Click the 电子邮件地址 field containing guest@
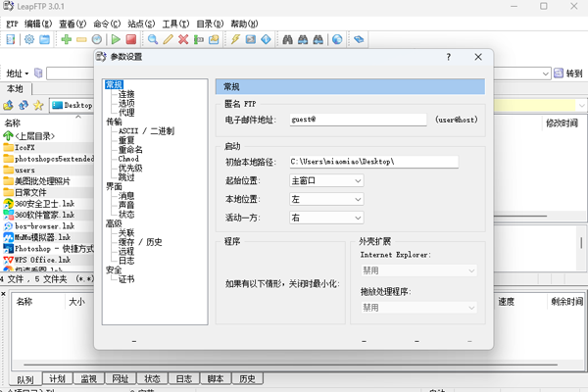588x392 pixels. coord(357,119)
